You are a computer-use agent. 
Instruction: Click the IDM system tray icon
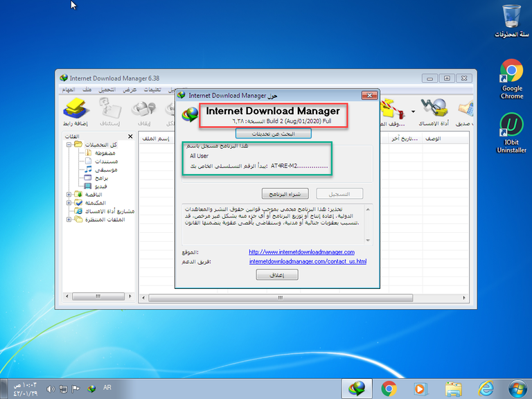coord(91,389)
